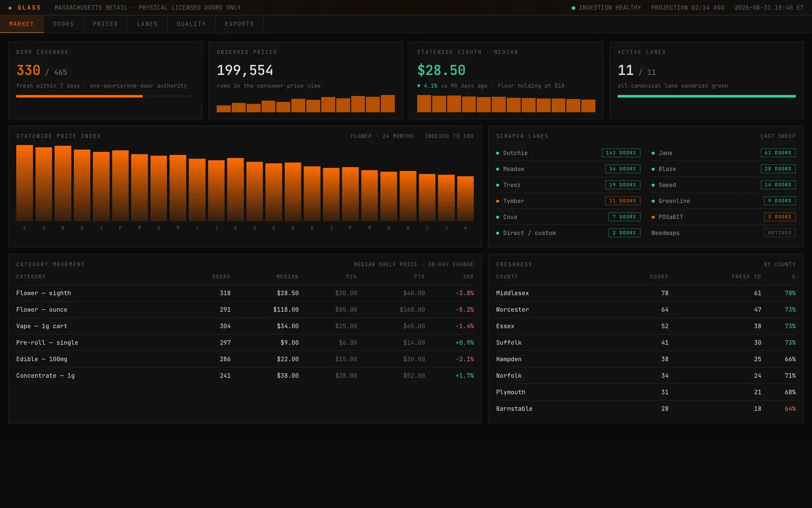Select the Edible — 100mg row

pos(245,359)
